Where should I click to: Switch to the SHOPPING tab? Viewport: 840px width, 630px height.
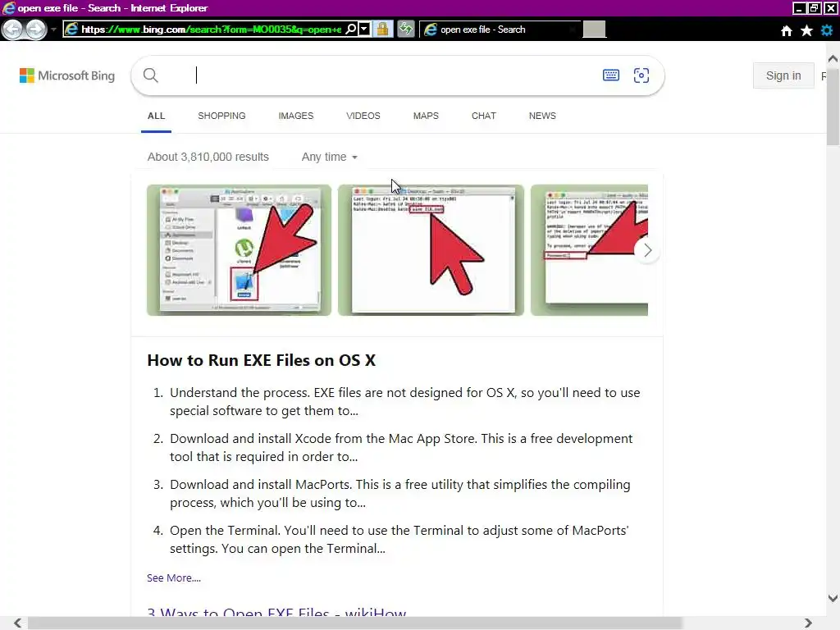(221, 116)
